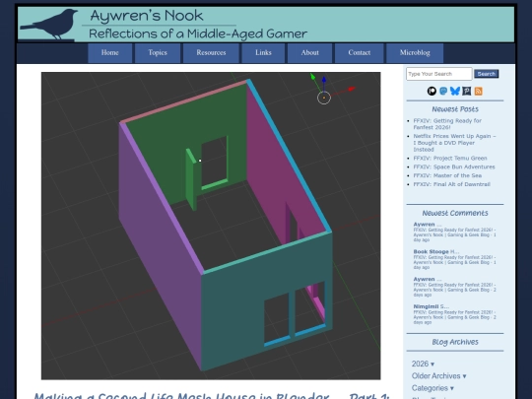Expand the 2026 archive list
The height and width of the screenshot is (399, 532).
423,364
